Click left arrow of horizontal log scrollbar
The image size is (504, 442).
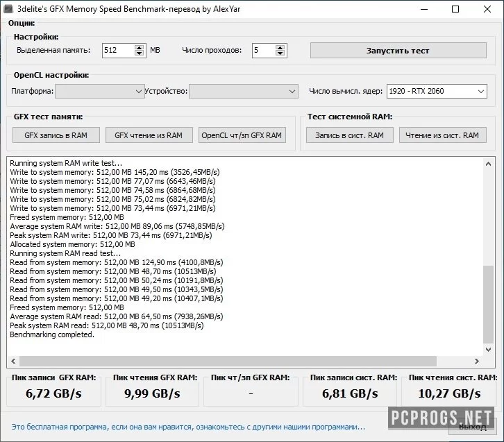13,361
